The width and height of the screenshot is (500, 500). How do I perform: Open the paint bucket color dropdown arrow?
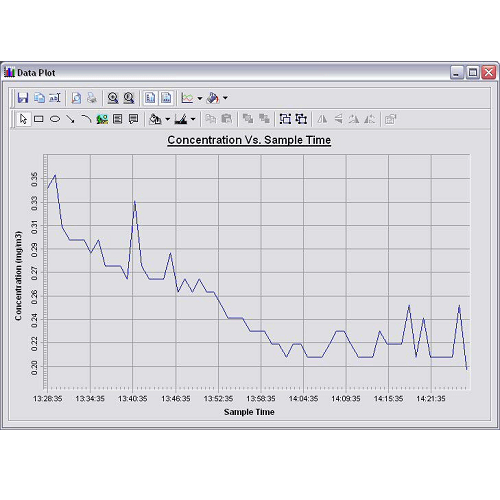(x=225, y=98)
